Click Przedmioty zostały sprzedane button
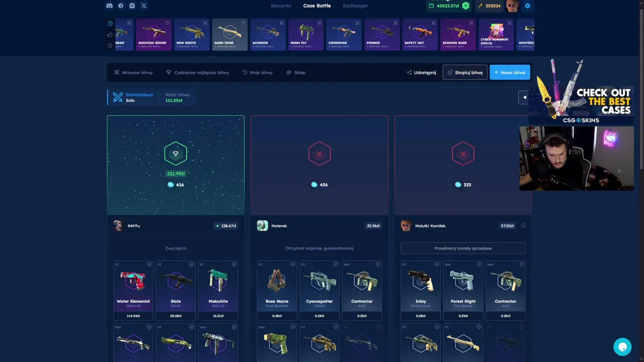The height and width of the screenshot is (362, 644). tap(463, 248)
